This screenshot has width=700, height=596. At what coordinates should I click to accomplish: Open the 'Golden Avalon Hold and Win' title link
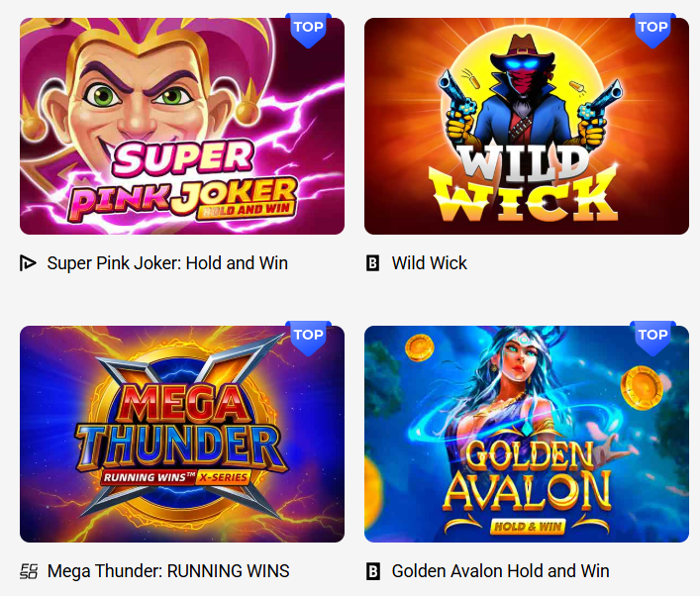pyautogui.click(x=500, y=571)
